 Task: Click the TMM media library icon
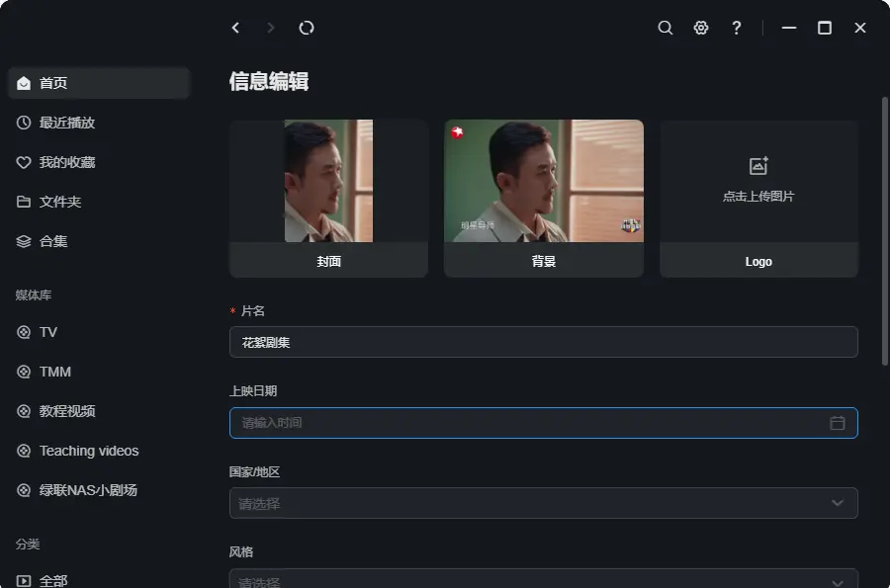(24, 372)
